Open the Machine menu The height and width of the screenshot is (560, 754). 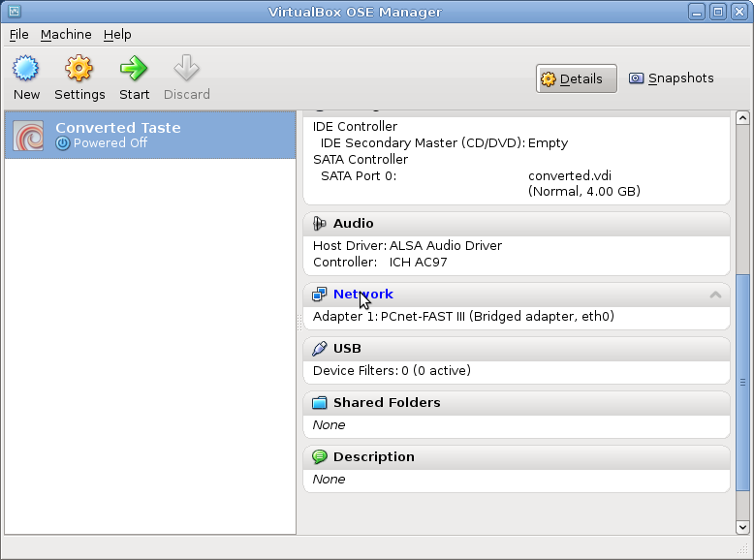coord(66,35)
